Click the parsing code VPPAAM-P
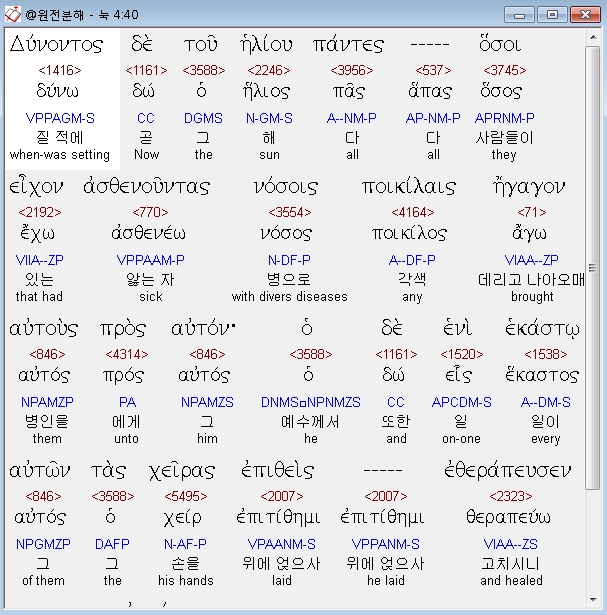Screen dimensions: 607x615 point(151,260)
